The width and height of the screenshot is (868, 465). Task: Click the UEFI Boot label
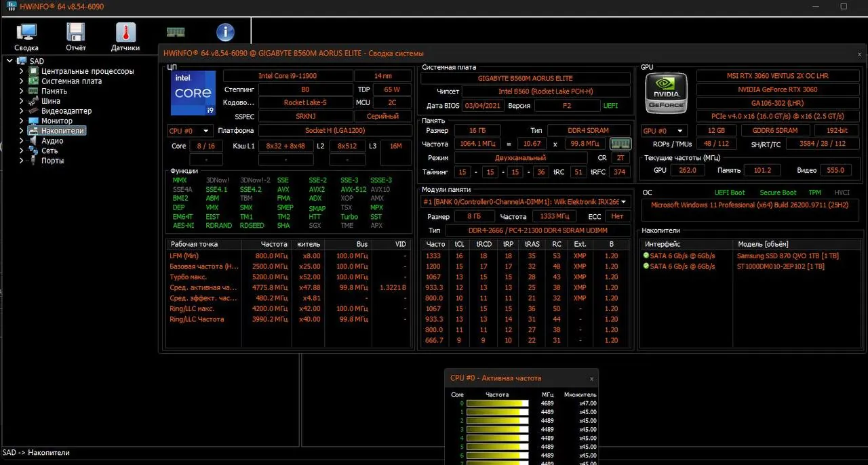(730, 193)
